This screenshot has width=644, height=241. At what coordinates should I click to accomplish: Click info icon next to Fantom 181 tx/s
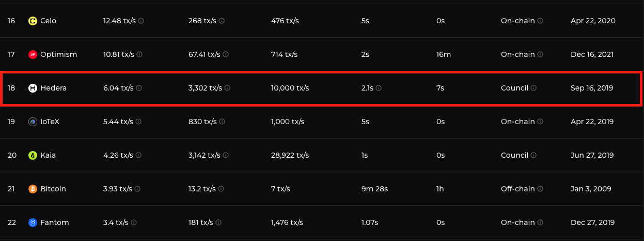point(218,223)
